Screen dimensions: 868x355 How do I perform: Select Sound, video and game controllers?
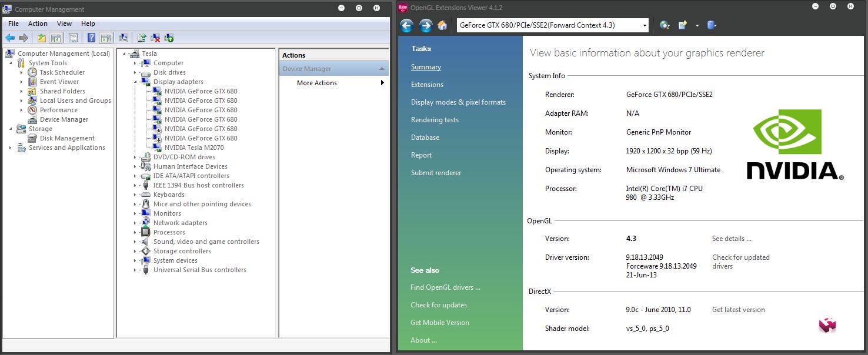coord(206,242)
